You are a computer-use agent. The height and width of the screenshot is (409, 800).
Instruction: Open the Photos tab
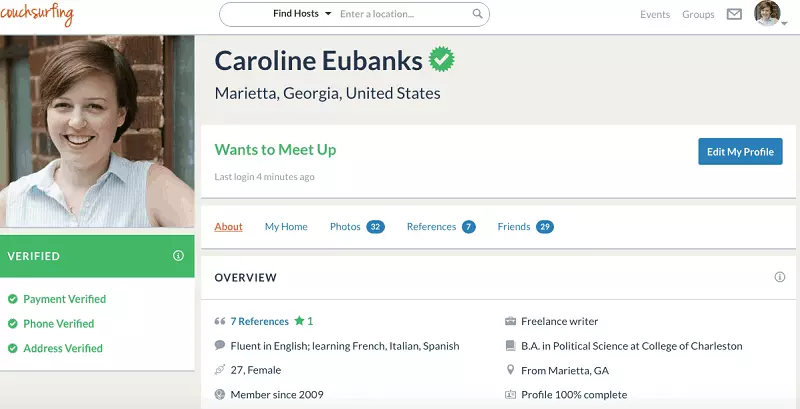point(357,226)
